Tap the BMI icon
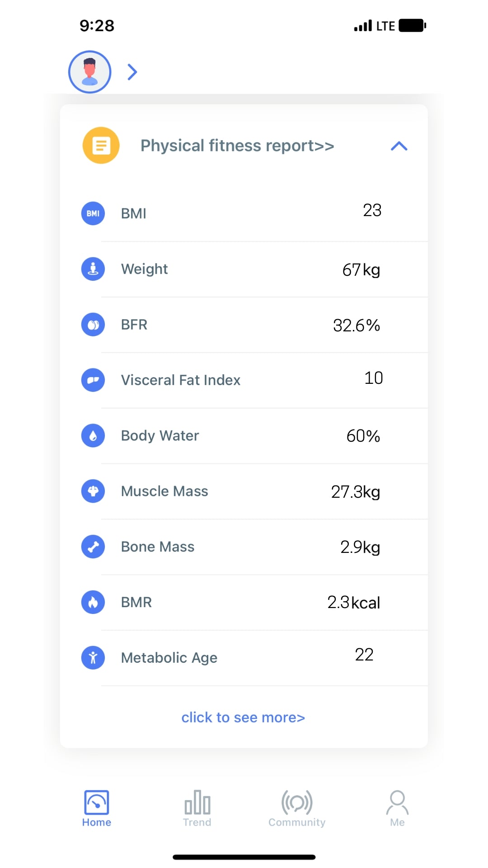The width and height of the screenshot is (488, 868). (93, 213)
